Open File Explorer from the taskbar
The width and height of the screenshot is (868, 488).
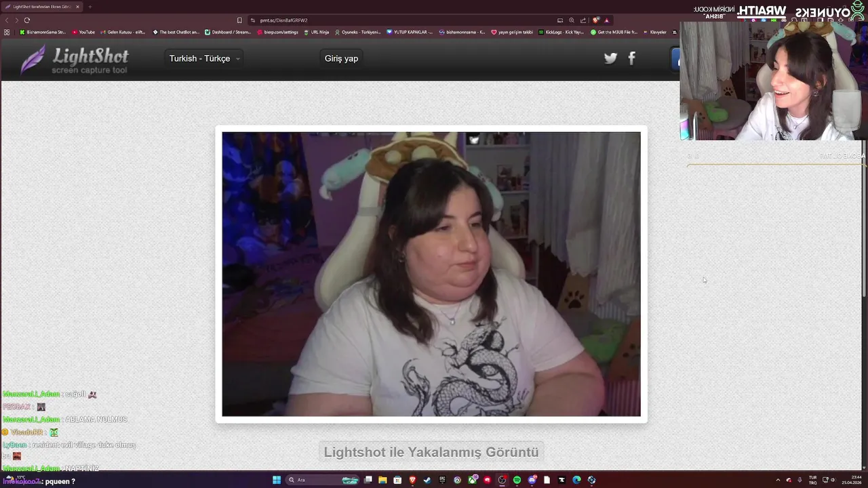(382, 480)
